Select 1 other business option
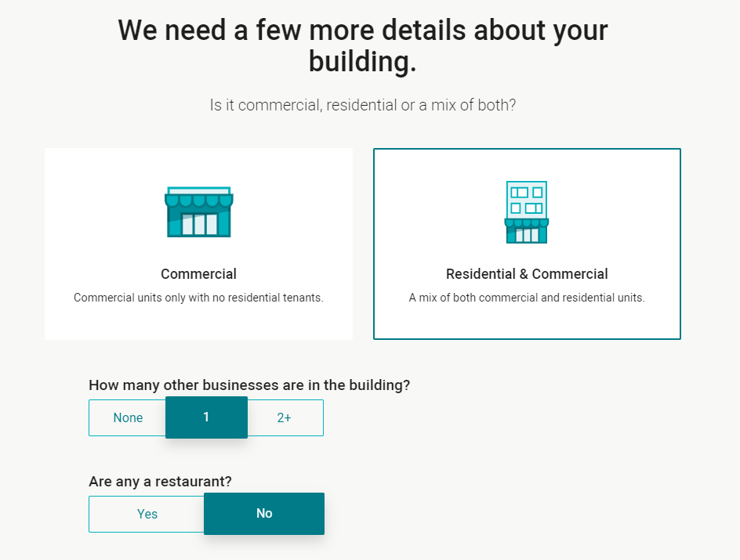This screenshot has width=740, height=560. click(206, 417)
